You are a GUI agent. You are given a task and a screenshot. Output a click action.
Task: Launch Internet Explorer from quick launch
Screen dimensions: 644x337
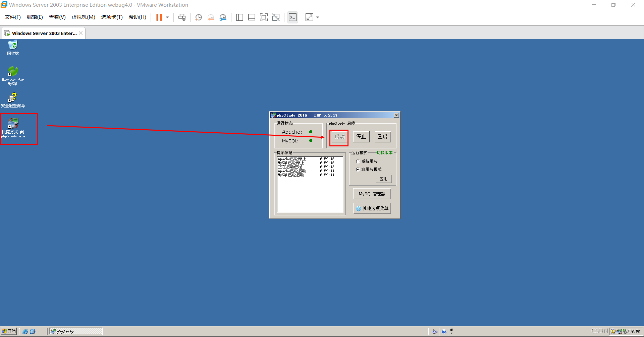point(25,332)
